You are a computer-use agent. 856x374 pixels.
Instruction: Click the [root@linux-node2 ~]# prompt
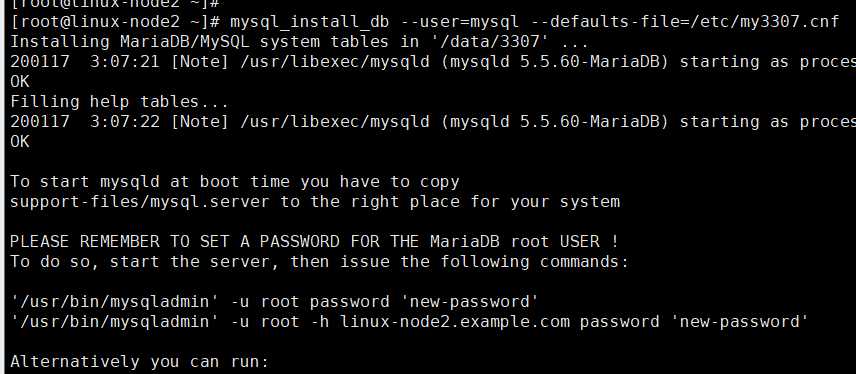pos(115,22)
